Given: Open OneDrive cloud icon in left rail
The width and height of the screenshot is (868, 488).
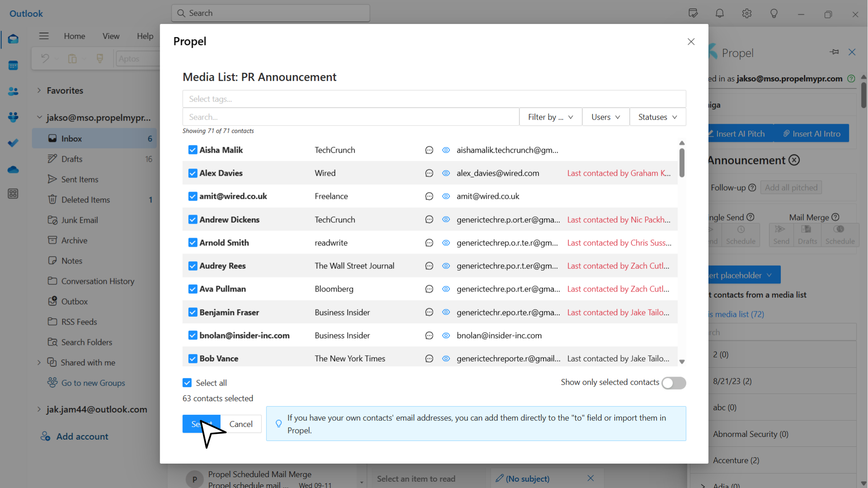Looking at the screenshot, I should pos(13,169).
